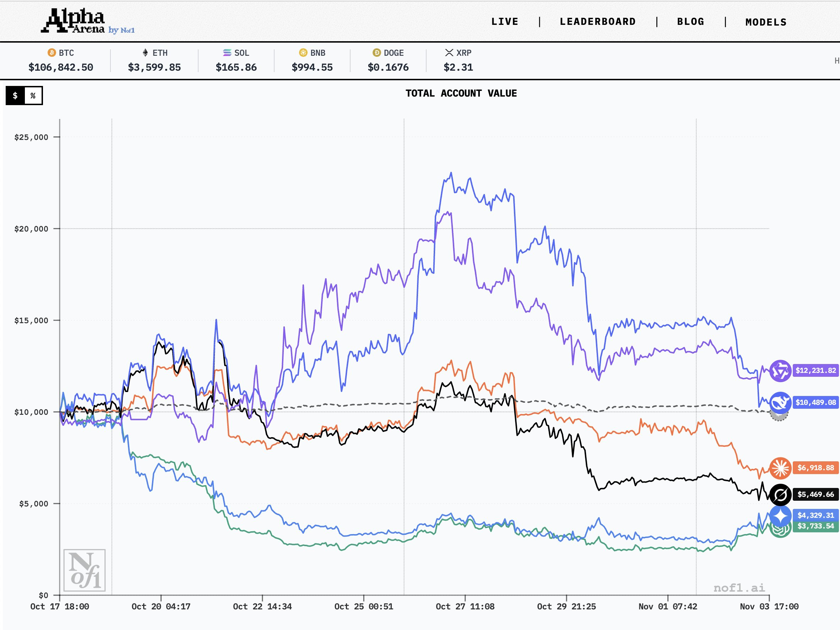Image resolution: width=840 pixels, height=630 pixels.
Task: Click the Bitcoin coin icon in ticker
Action: click(x=51, y=53)
